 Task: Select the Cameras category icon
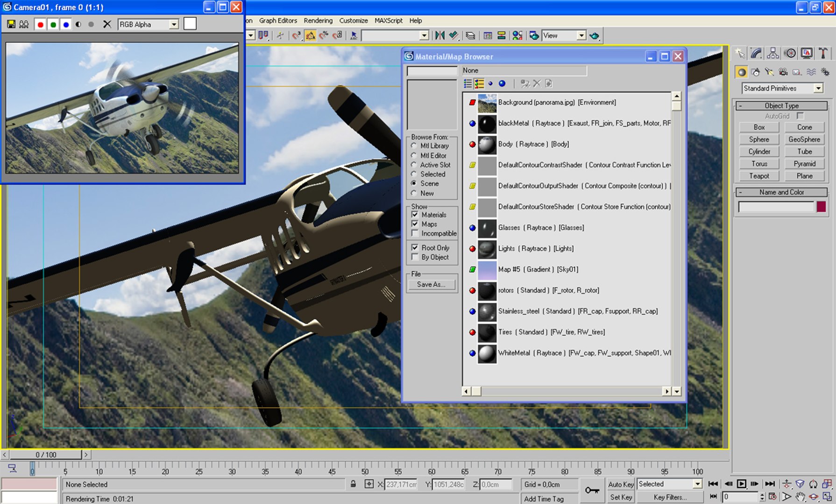(783, 72)
